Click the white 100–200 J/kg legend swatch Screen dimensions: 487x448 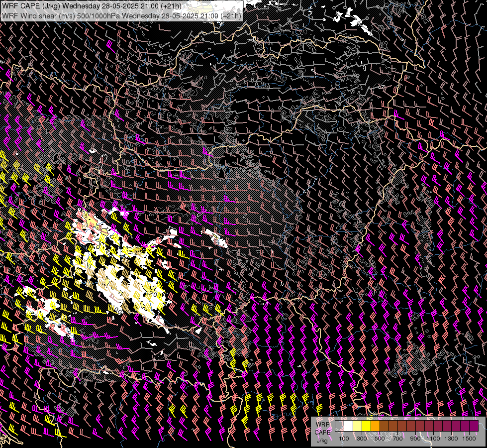(x=349, y=426)
